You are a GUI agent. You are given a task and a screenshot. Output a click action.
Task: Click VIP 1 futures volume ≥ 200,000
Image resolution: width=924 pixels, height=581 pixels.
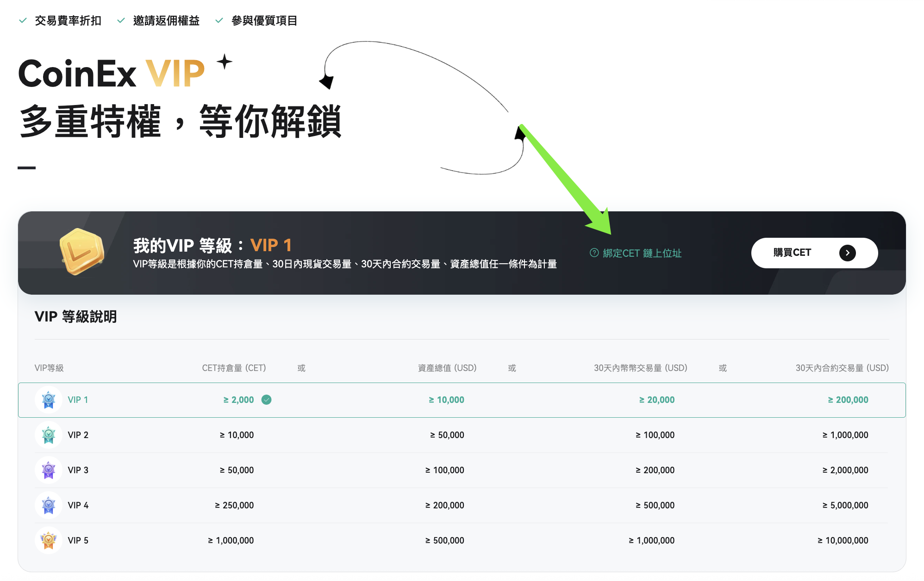(x=848, y=400)
